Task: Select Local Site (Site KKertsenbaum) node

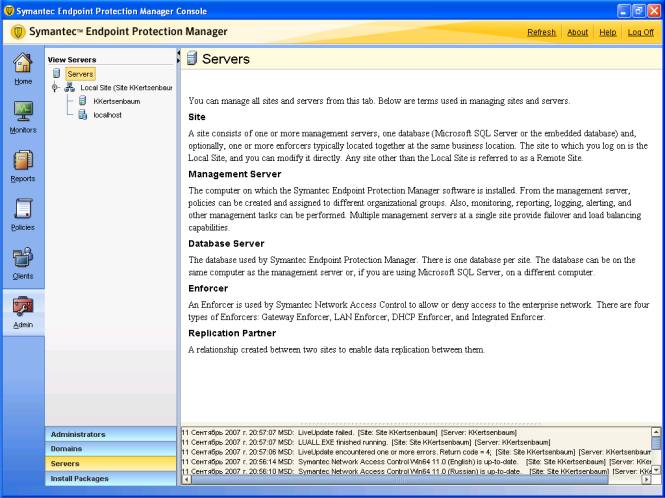Action: click(x=126, y=88)
